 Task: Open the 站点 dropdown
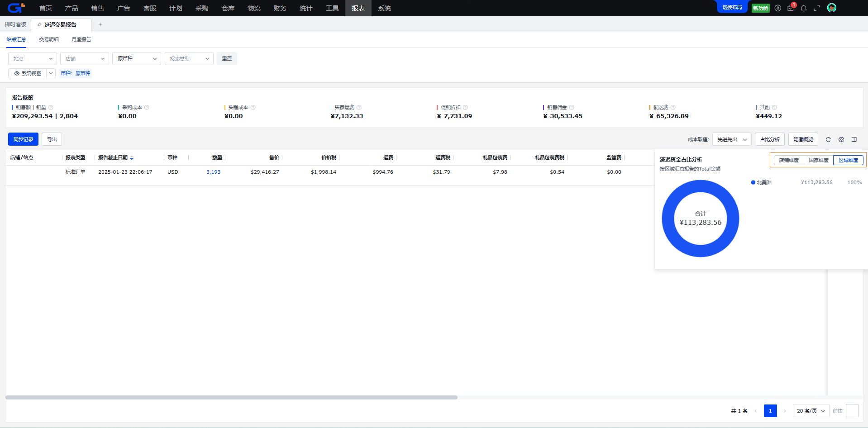tap(33, 59)
